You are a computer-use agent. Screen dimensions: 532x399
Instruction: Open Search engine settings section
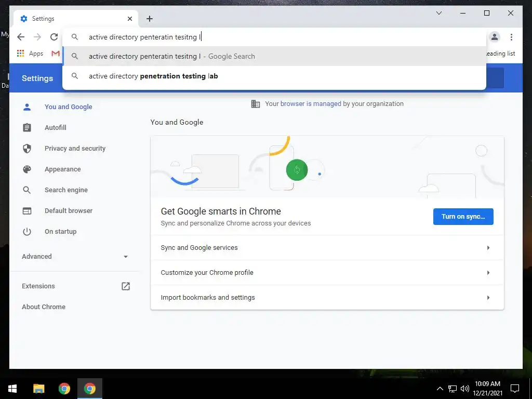tap(66, 190)
